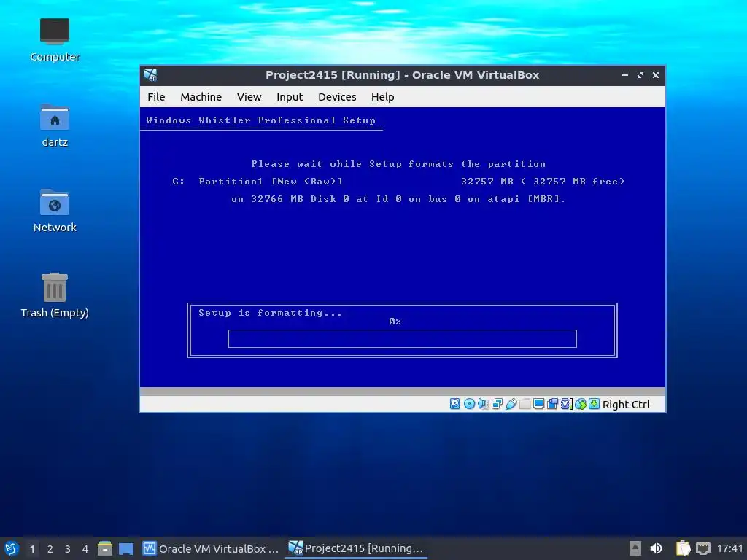Maximize the VirtualBox VM window
This screenshot has height=560, width=747.
(x=640, y=75)
